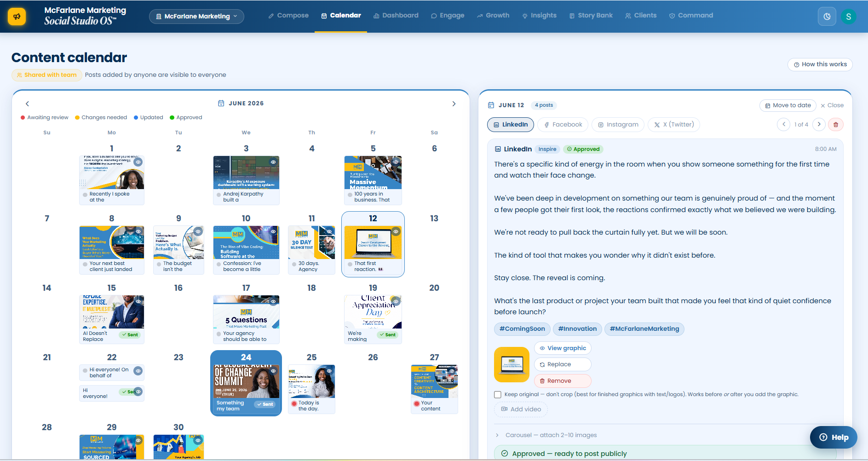
Task: Open the S user avatar
Action: point(848,17)
